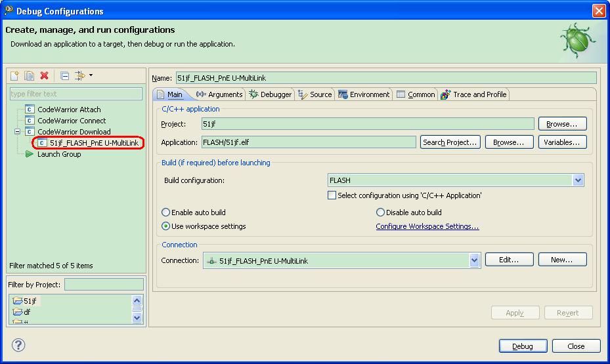Check Select configuration using 'C/C++ Application'
Viewport: 610px width, 364px height.
pos(332,195)
